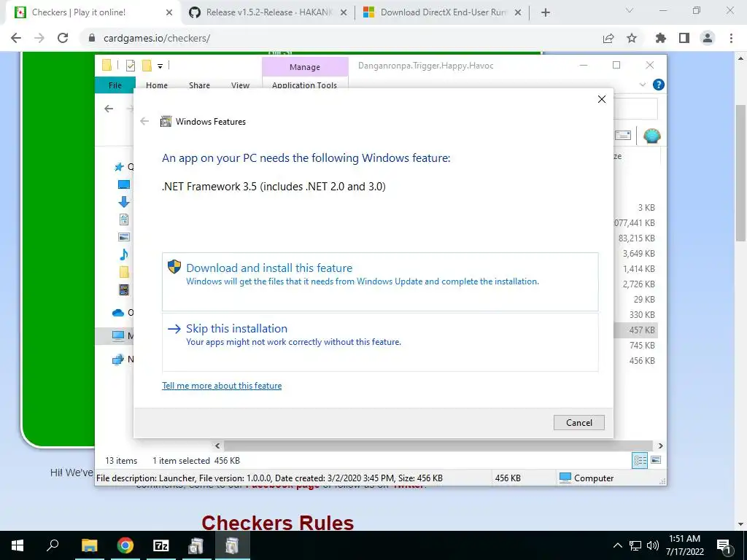The image size is (747, 560).
Task: Open Windows taskbar search
Action: pyautogui.click(x=53, y=545)
